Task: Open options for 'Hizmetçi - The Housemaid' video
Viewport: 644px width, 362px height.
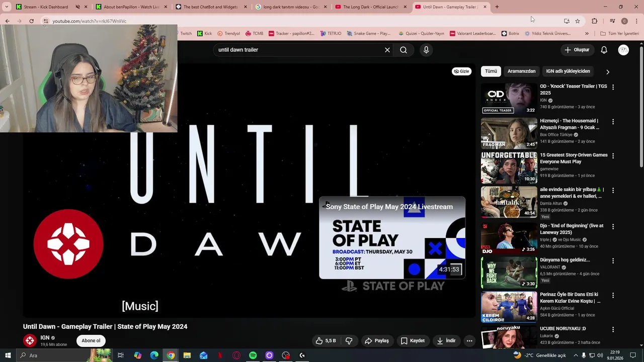Action: [613, 122]
